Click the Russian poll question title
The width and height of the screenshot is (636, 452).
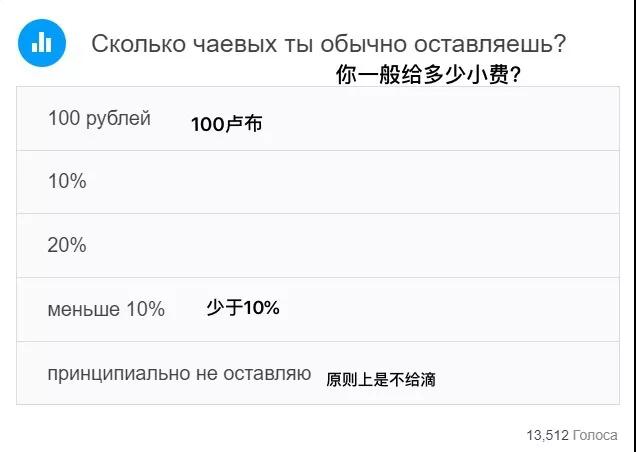(x=328, y=43)
